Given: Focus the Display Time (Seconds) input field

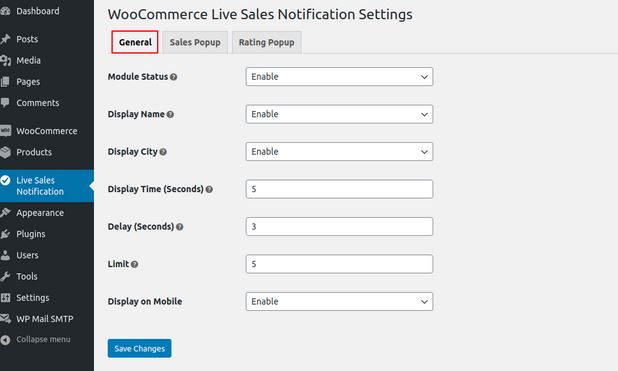Looking at the screenshot, I should pyautogui.click(x=339, y=189).
